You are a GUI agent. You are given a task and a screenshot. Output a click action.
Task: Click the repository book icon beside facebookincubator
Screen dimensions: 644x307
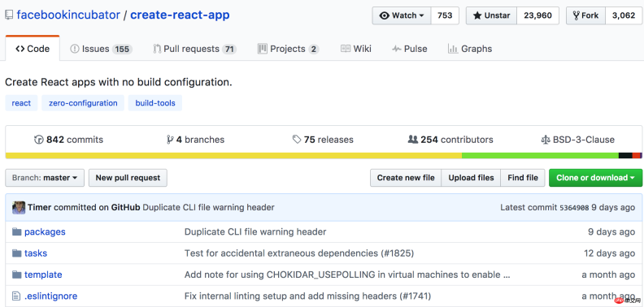[9, 15]
